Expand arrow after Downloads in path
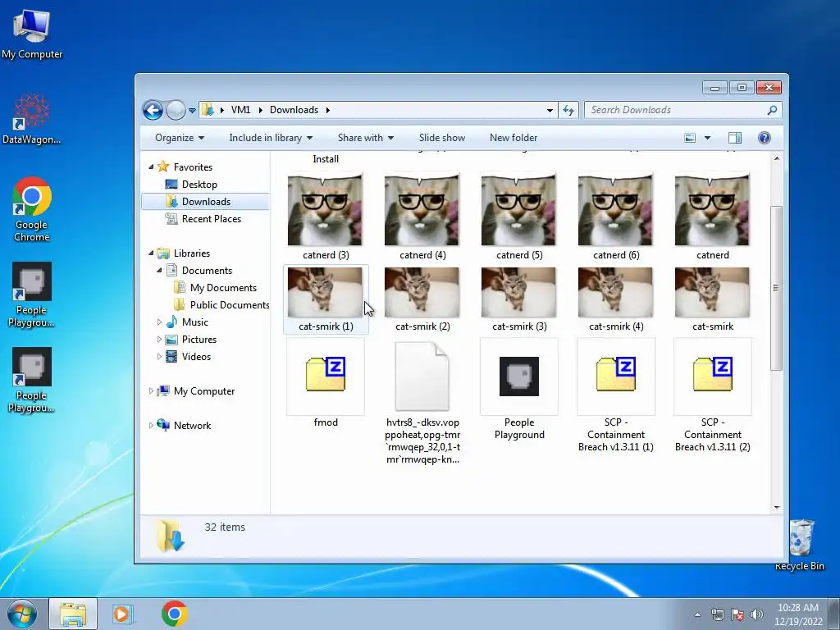The height and width of the screenshot is (630, 840). tap(328, 110)
